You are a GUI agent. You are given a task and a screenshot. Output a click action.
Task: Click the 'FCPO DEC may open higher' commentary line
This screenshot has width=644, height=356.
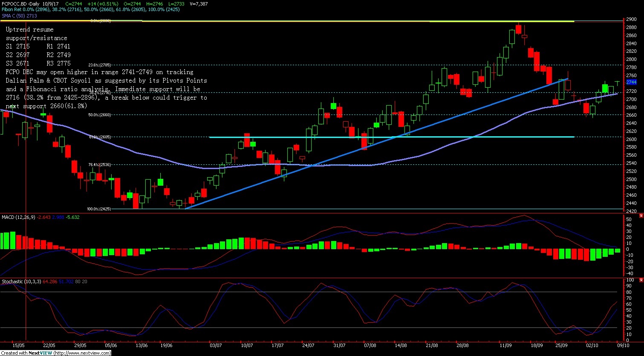(99, 72)
